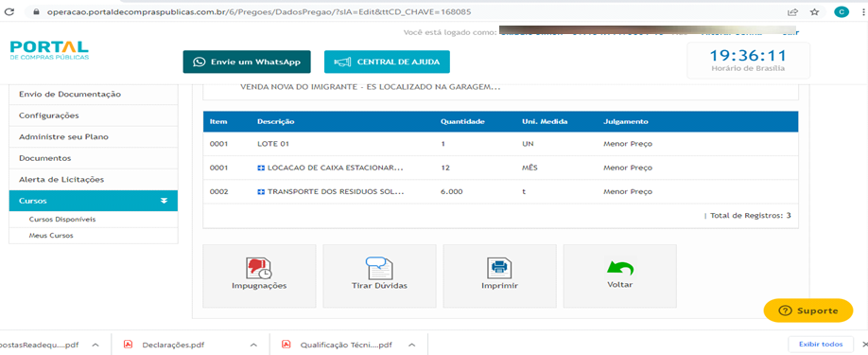The image size is (868, 355).
Task: Click the 19:36:11 Horário de Brasília clock
Action: point(748,61)
